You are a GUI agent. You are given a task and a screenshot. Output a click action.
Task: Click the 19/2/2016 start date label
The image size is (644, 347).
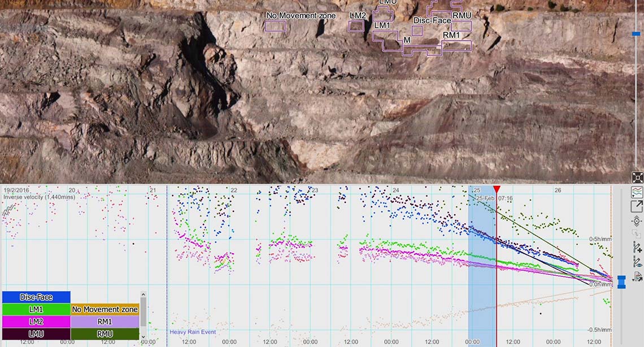[x=16, y=190]
